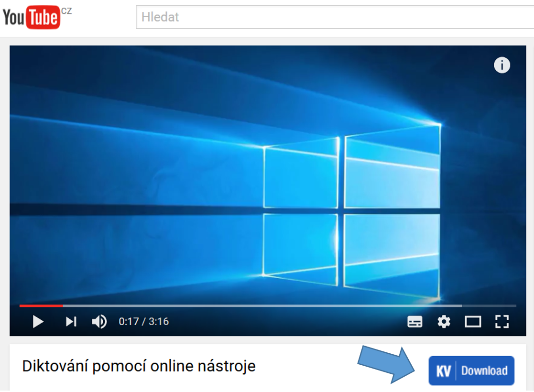
Task: Play the video
Action: coord(38,322)
